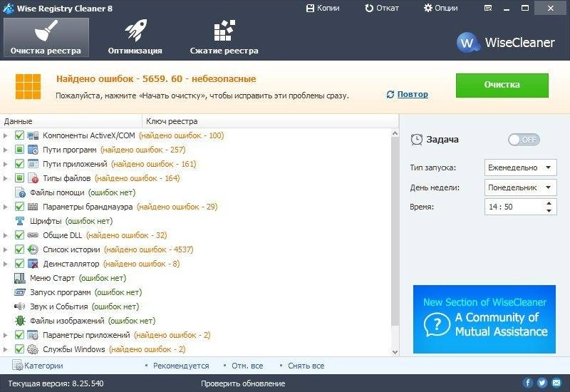
Task: Click Проверить обновление
Action: pyautogui.click(x=243, y=383)
